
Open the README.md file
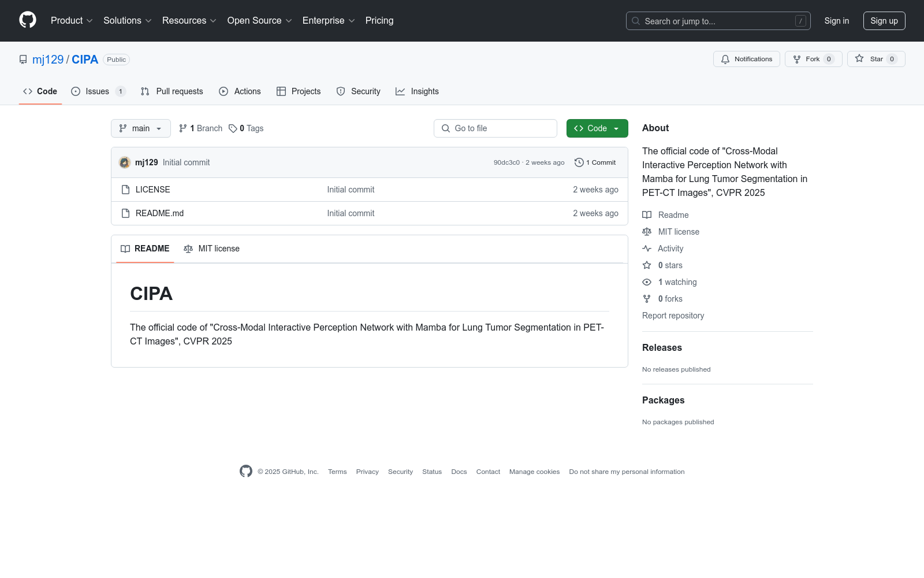[x=159, y=213]
